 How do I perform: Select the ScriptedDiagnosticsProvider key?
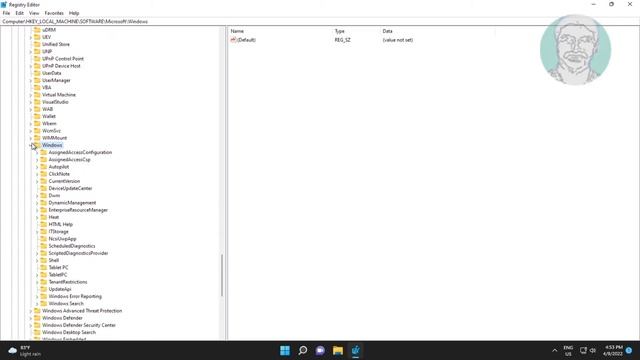(78, 253)
